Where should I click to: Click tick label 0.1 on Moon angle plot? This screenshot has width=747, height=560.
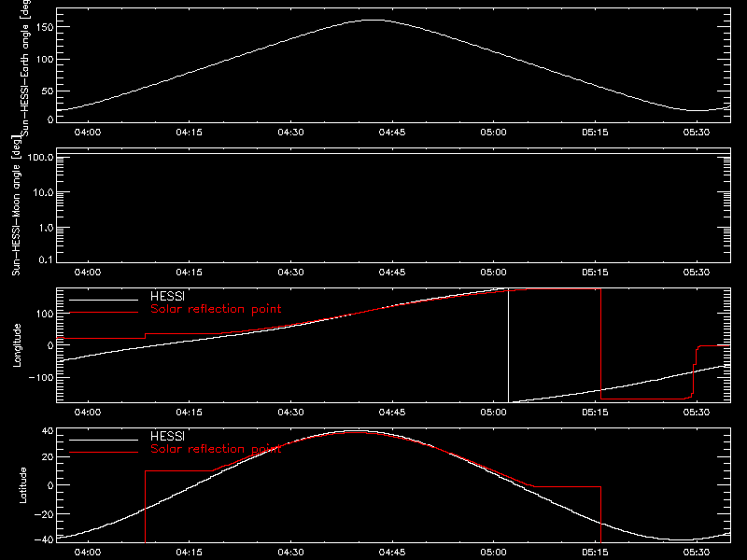[x=46, y=259]
